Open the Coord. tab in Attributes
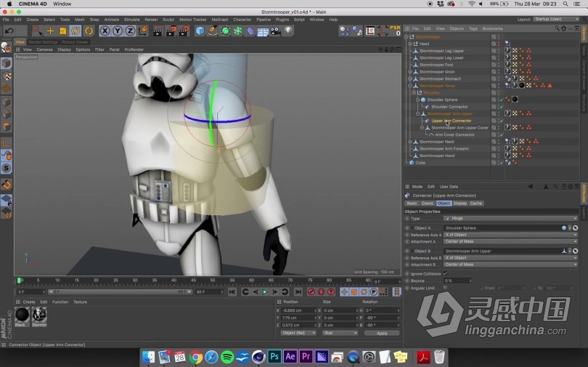This screenshot has width=588, height=367. (427, 203)
